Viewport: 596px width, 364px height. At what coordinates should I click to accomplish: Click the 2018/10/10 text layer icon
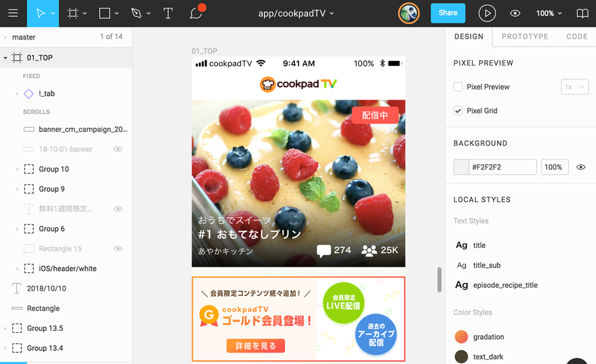(17, 288)
